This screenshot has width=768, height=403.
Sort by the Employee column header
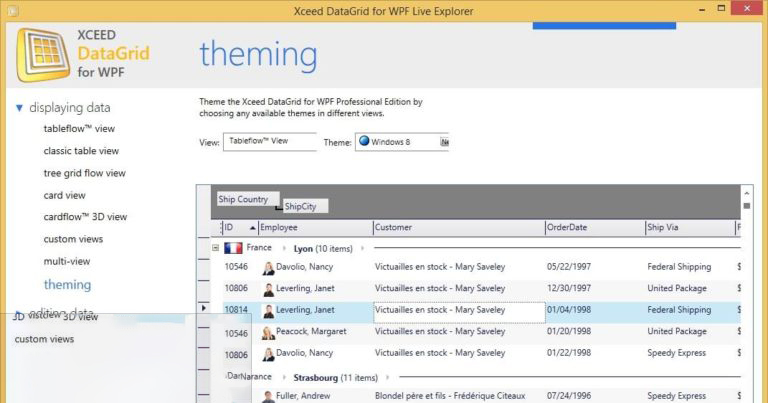coord(315,228)
